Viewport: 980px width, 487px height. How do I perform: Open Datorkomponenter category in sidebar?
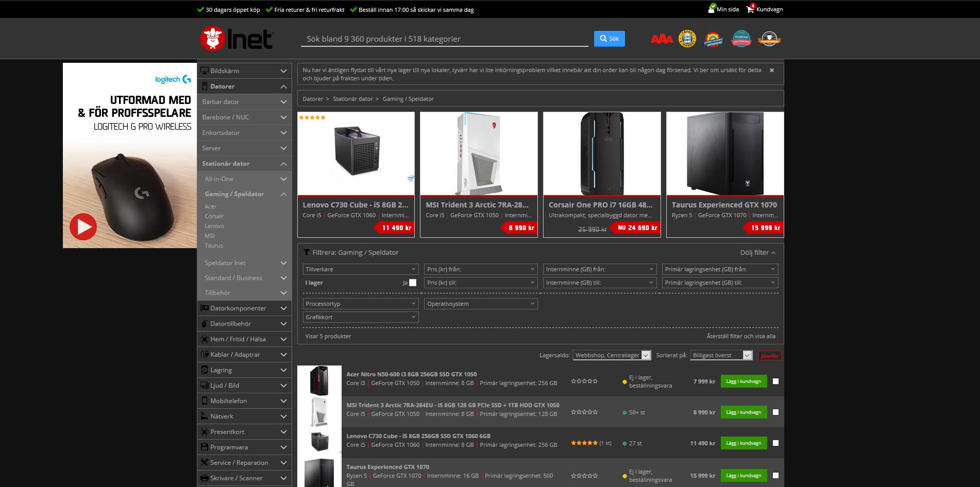click(x=238, y=308)
